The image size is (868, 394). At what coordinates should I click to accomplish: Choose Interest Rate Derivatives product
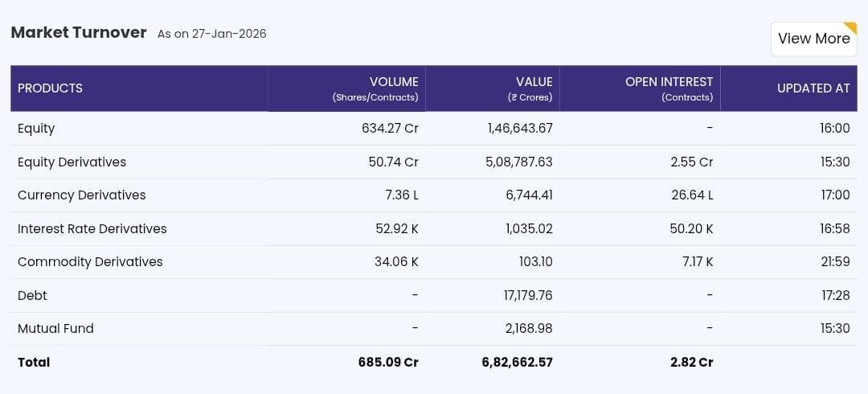tap(92, 229)
